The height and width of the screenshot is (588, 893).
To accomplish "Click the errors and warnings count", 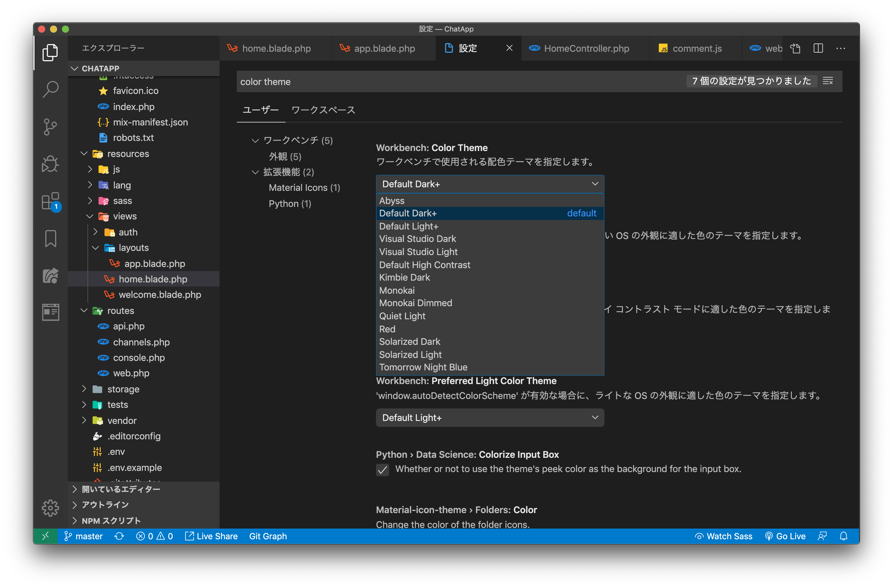I will click(x=154, y=536).
